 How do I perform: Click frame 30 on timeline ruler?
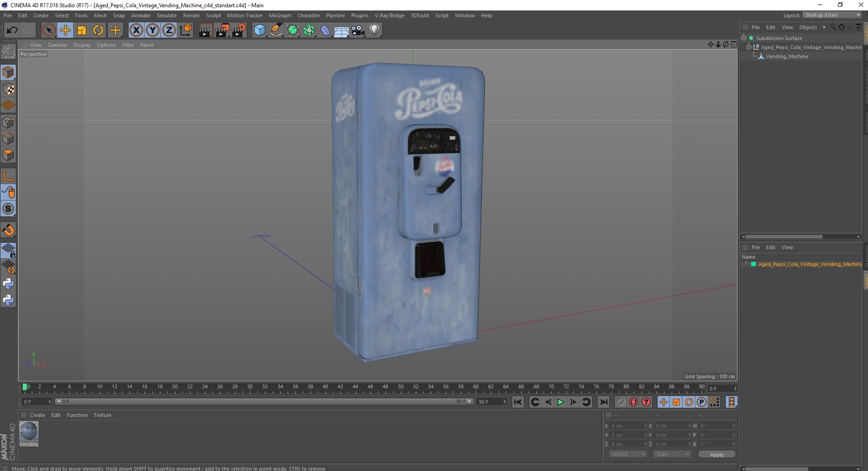pyautogui.click(x=250, y=388)
